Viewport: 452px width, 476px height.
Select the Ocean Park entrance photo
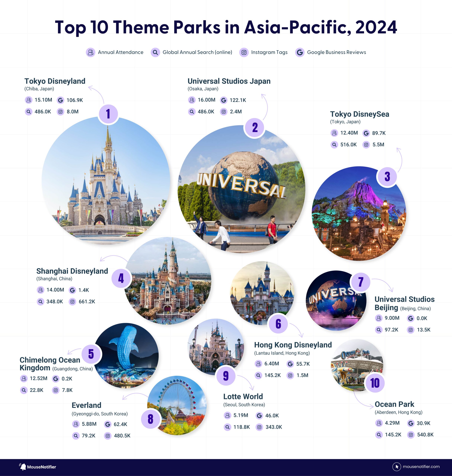click(x=357, y=365)
